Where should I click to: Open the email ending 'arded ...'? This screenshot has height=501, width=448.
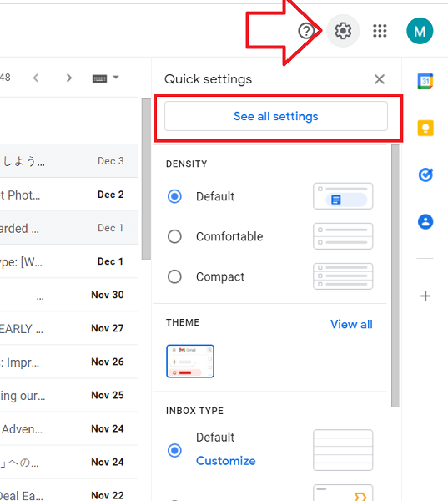(x=68, y=228)
